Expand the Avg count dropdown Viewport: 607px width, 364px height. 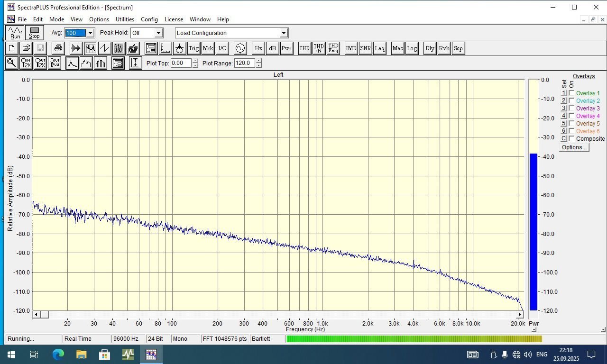90,33
